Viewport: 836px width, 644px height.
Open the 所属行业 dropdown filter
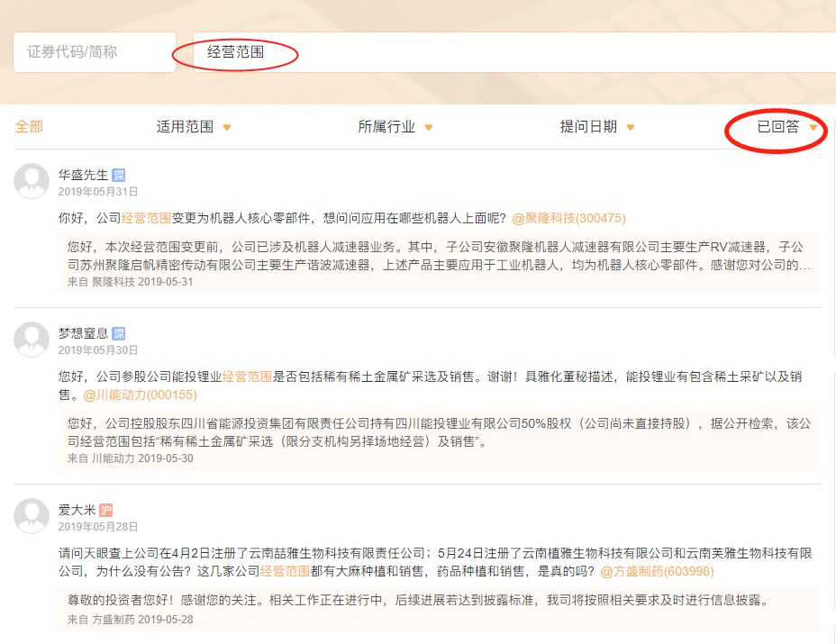click(x=395, y=127)
